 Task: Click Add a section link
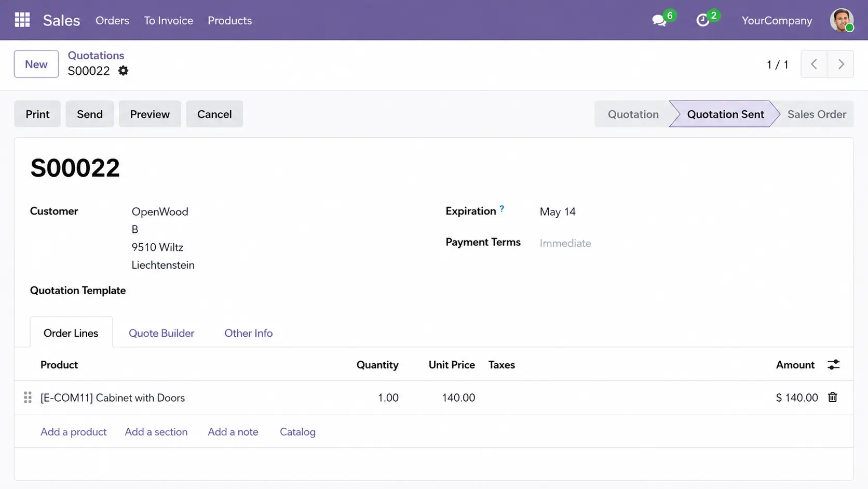pyautogui.click(x=156, y=432)
